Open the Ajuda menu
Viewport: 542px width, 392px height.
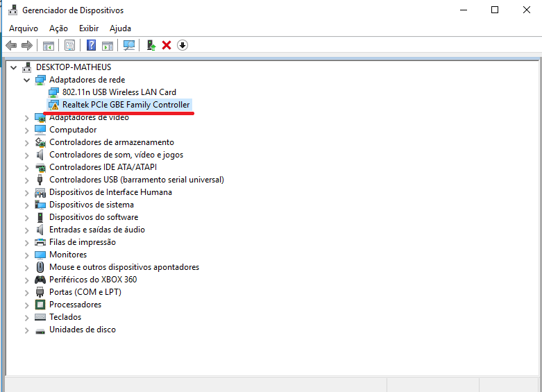[x=120, y=28]
